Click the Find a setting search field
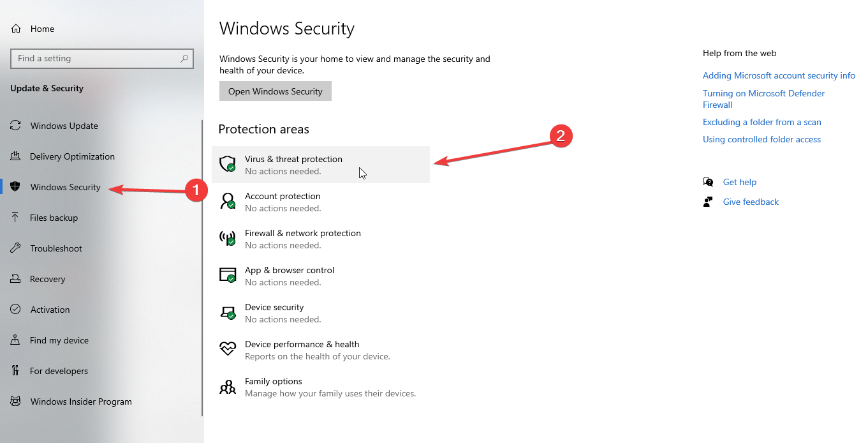 [x=102, y=58]
